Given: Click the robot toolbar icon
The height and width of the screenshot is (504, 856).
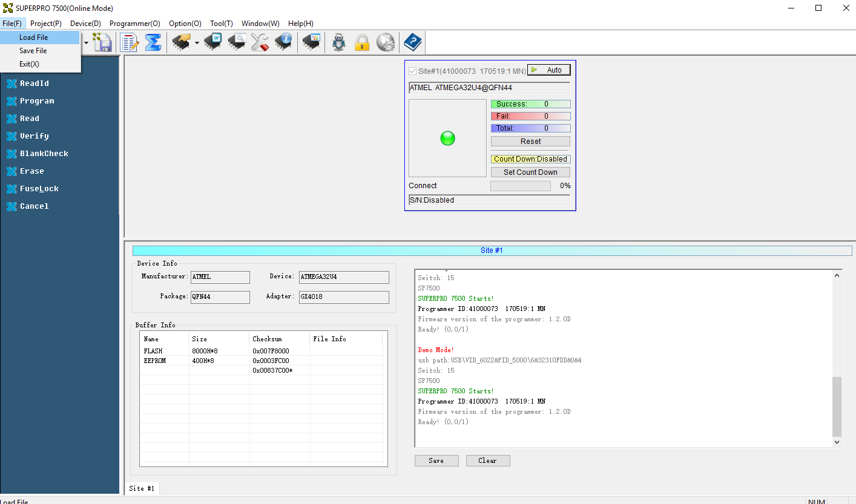Looking at the screenshot, I should click(339, 42).
